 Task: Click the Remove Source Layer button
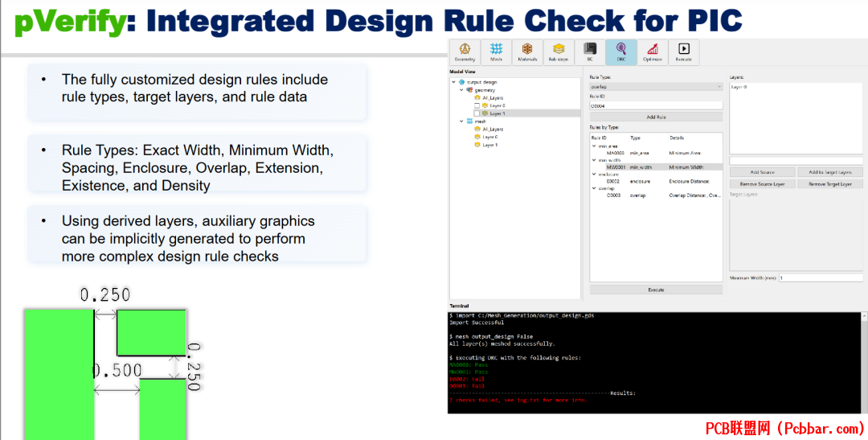[762, 184]
